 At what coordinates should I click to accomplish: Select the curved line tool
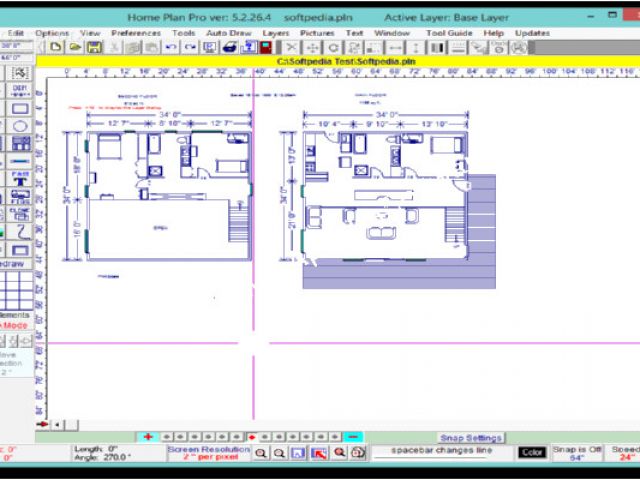20,230
